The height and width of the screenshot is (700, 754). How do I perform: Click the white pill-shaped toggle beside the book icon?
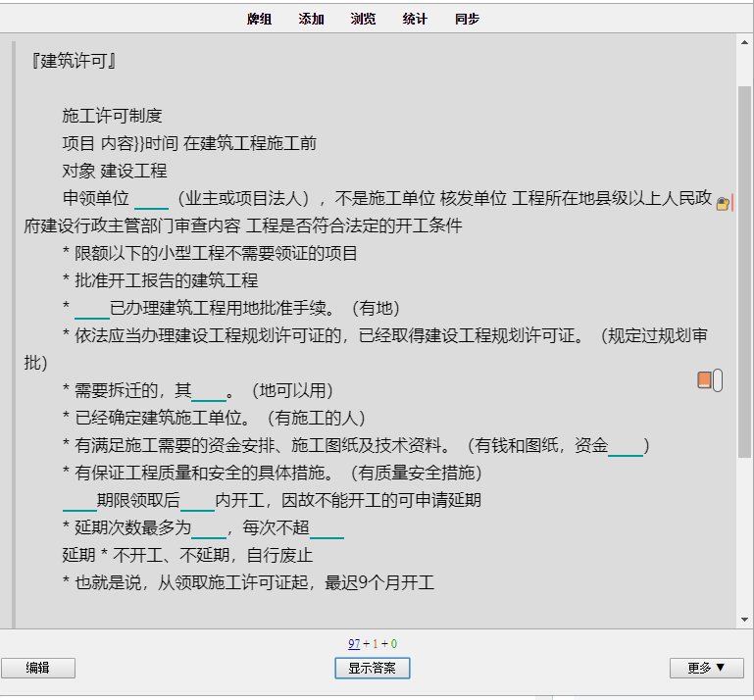point(718,380)
